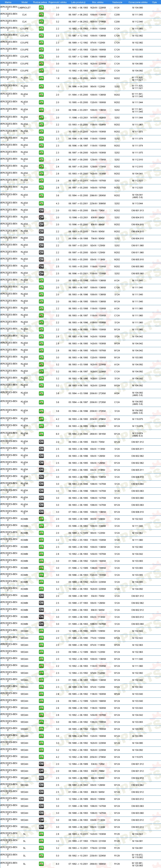161x868 pixels.
Task: Click ON icon in KLASA E 2.0 55kW row
Action: point(41,442)
